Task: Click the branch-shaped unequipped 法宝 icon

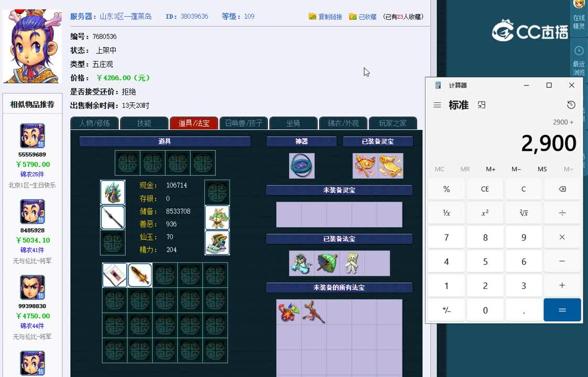Action: (x=314, y=312)
